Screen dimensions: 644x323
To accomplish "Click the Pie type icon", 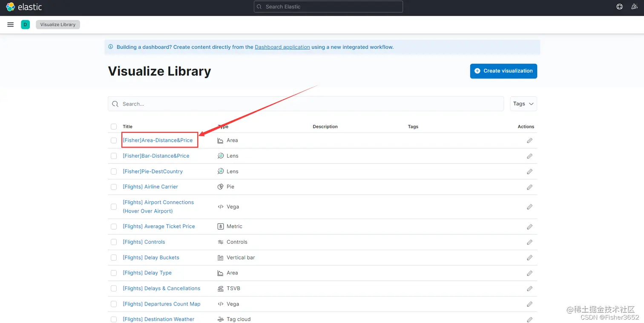I will [221, 187].
